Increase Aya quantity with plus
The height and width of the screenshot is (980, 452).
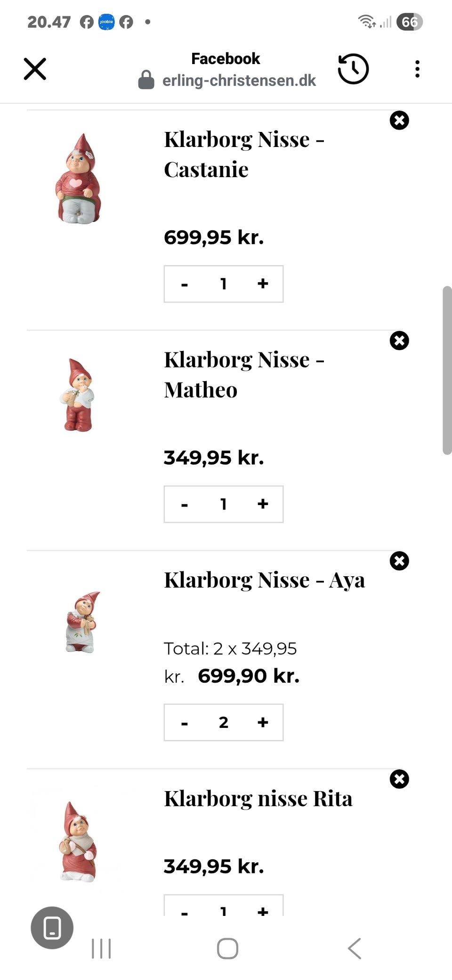(x=263, y=722)
